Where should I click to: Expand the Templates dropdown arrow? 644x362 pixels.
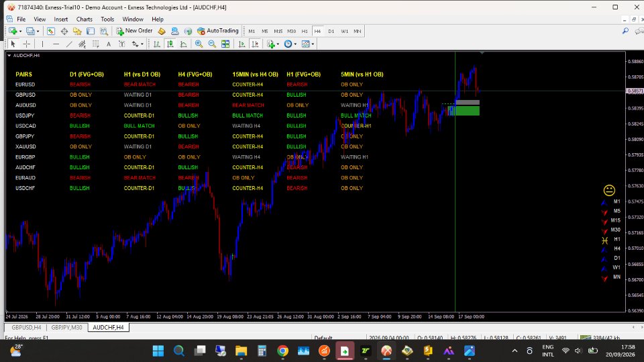313,44
